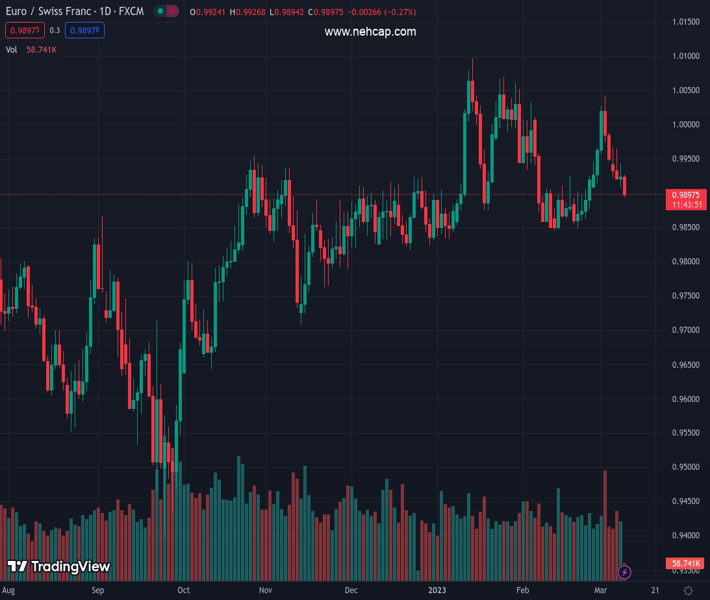Click the 2023 label on time axis
The width and height of the screenshot is (710, 600).
coord(437,591)
